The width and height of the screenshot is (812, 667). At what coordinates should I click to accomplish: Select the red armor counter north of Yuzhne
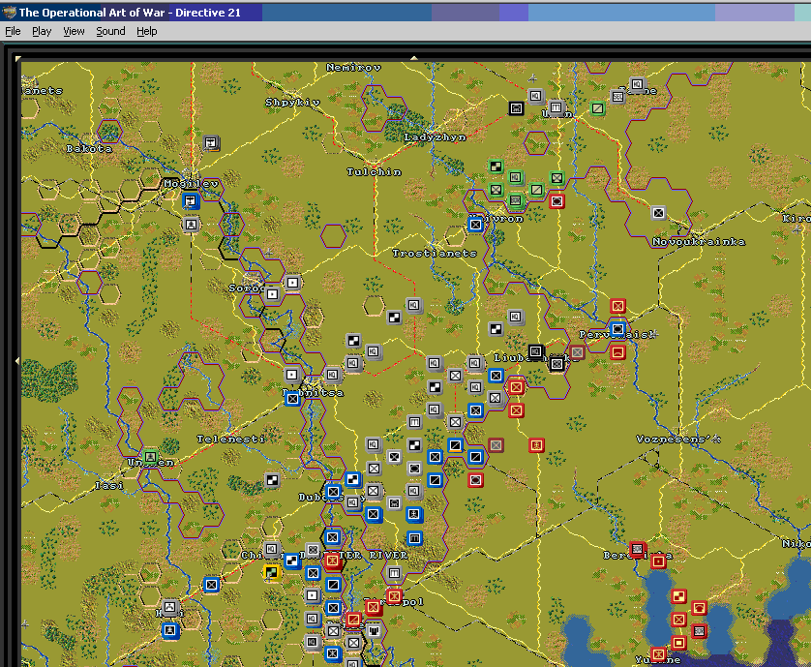point(678,596)
